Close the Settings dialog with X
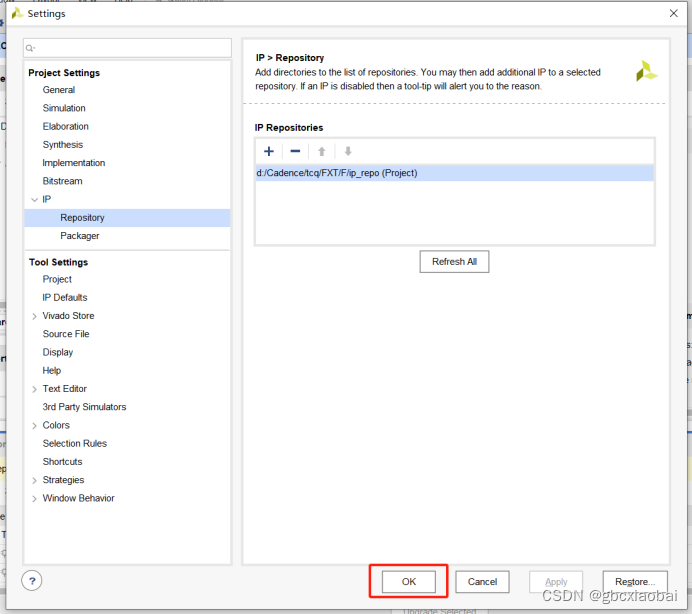The width and height of the screenshot is (692, 614). click(673, 13)
